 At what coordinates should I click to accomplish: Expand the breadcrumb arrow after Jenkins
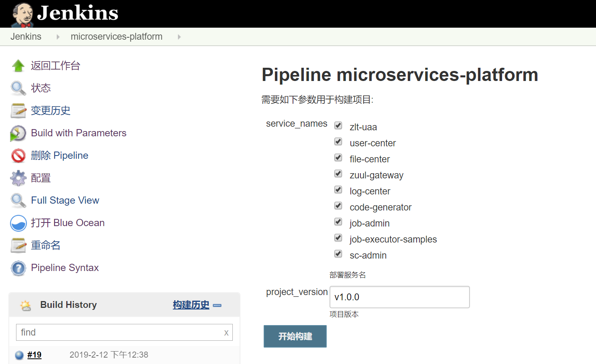(x=58, y=37)
